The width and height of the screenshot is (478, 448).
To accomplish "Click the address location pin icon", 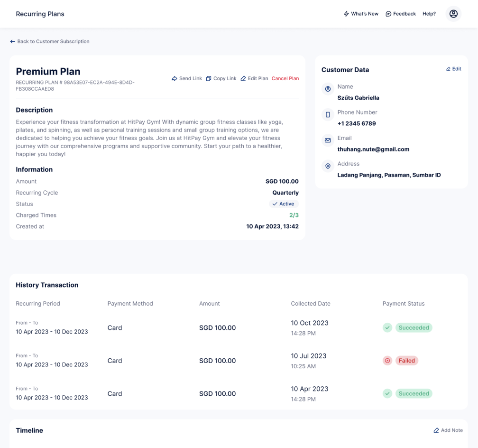I will coord(328,166).
